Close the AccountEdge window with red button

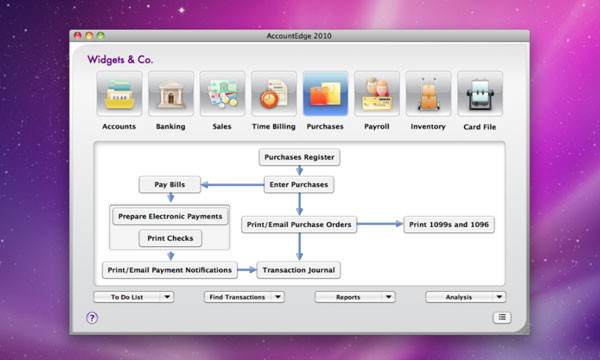point(78,36)
